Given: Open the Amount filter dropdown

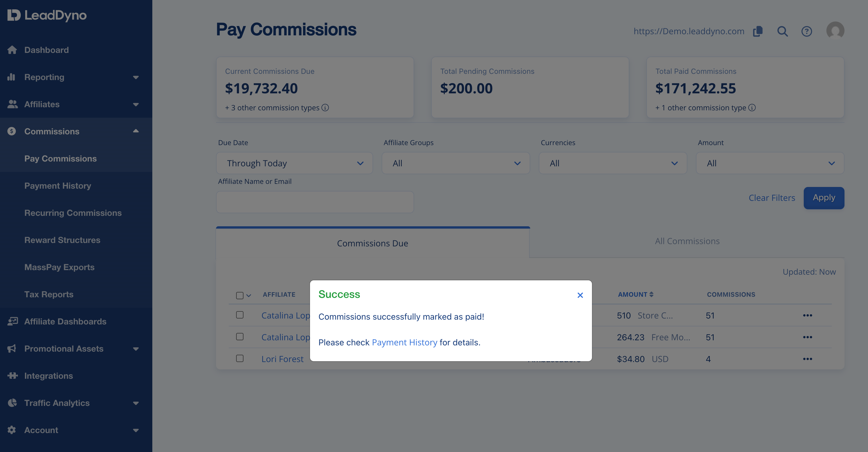Looking at the screenshot, I should (770, 163).
